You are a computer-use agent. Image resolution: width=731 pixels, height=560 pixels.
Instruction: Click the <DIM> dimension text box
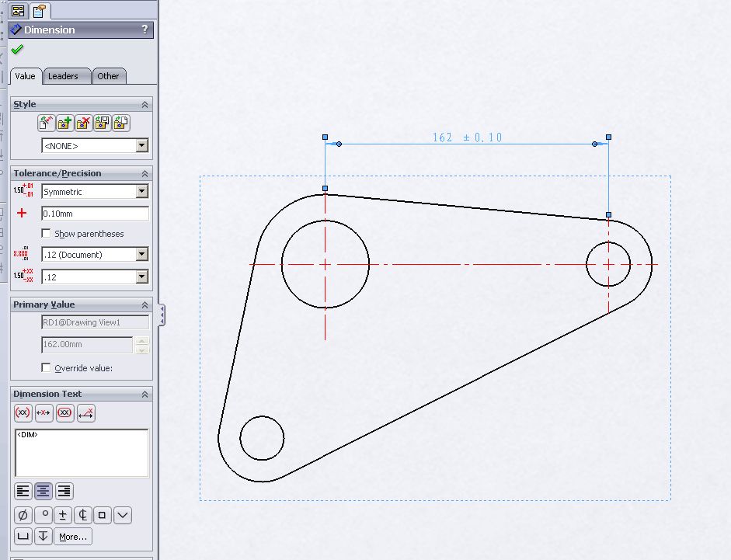[x=82, y=453]
